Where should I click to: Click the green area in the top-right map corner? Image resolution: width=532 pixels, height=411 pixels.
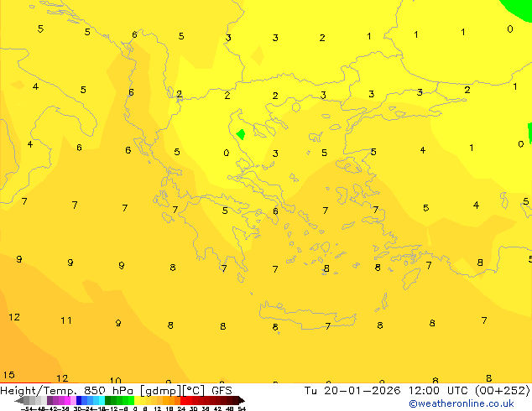[x=517, y=9]
